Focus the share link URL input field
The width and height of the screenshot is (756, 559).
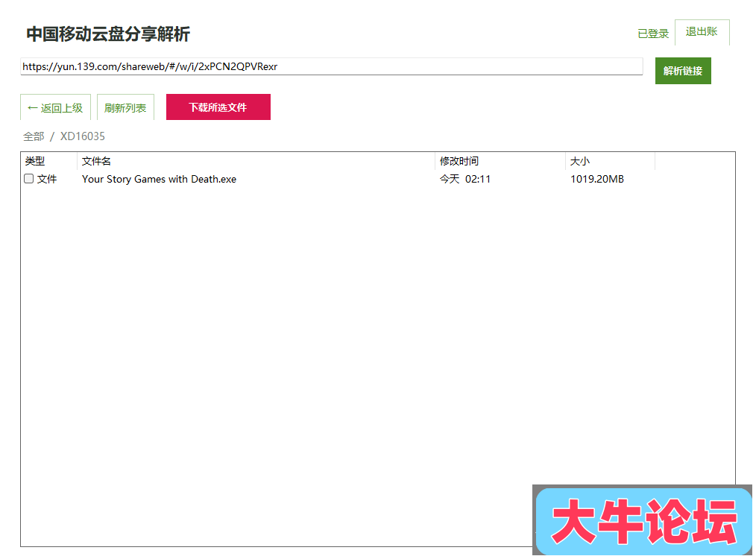(x=331, y=66)
